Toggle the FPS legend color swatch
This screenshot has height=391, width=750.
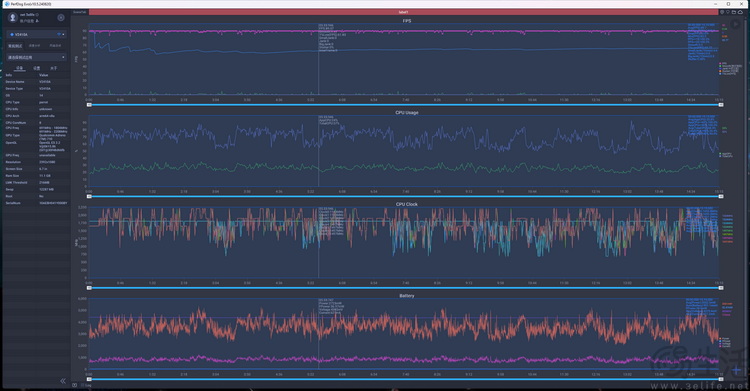pyautogui.click(x=720, y=63)
